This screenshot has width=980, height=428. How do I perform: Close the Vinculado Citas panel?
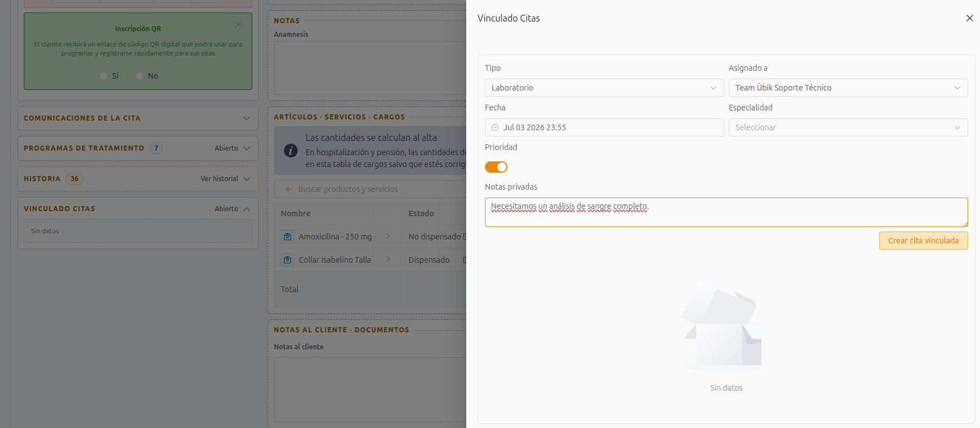pos(969,18)
